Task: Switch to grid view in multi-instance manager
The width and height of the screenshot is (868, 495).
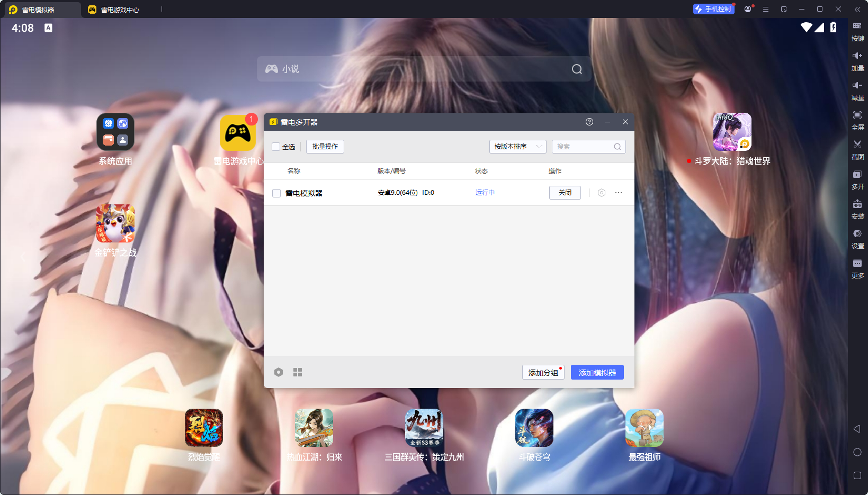Action: click(298, 372)
